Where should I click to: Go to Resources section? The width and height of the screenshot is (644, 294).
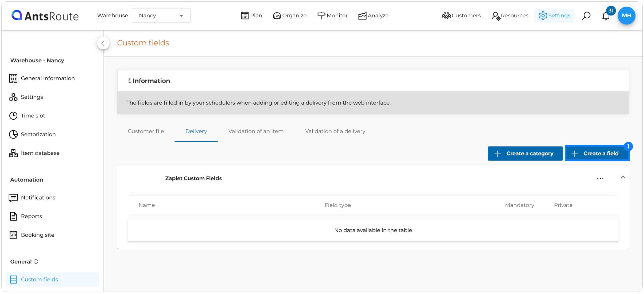point(510,15)
